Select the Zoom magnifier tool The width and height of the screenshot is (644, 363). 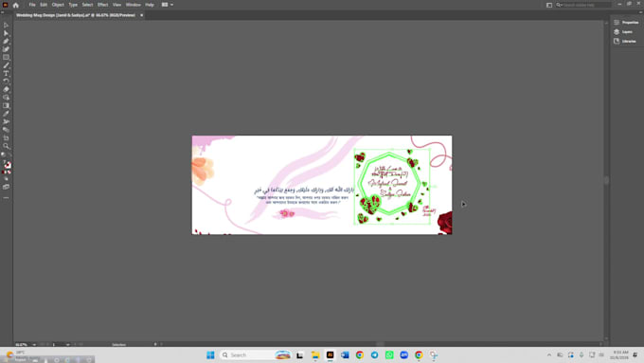tap(6, 146)
